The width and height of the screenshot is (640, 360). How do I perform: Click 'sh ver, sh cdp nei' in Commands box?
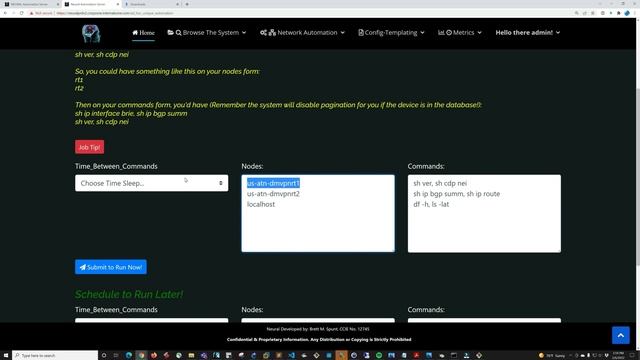click(x=440, y=183)
